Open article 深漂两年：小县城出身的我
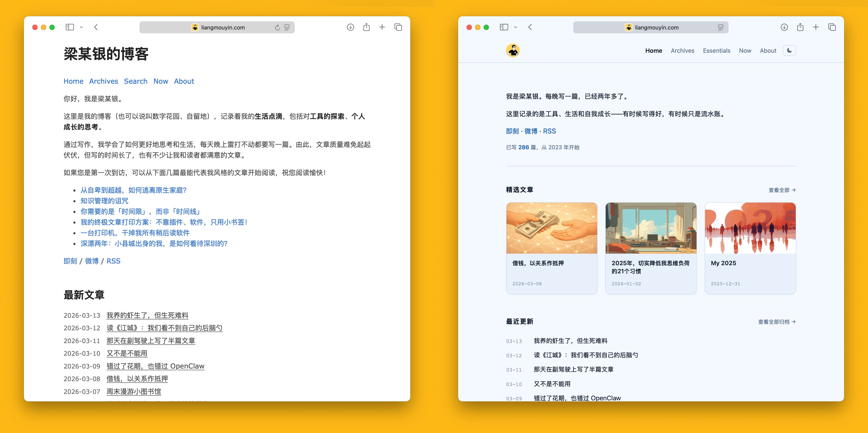The width and height of the screenshot is (868, 433). pyautogui.click(x=154, y=243)
